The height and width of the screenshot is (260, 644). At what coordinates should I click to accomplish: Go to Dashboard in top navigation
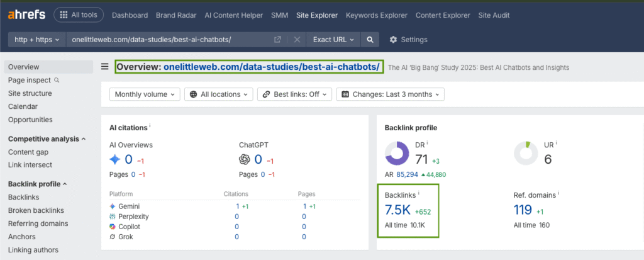tap(130, 15)
